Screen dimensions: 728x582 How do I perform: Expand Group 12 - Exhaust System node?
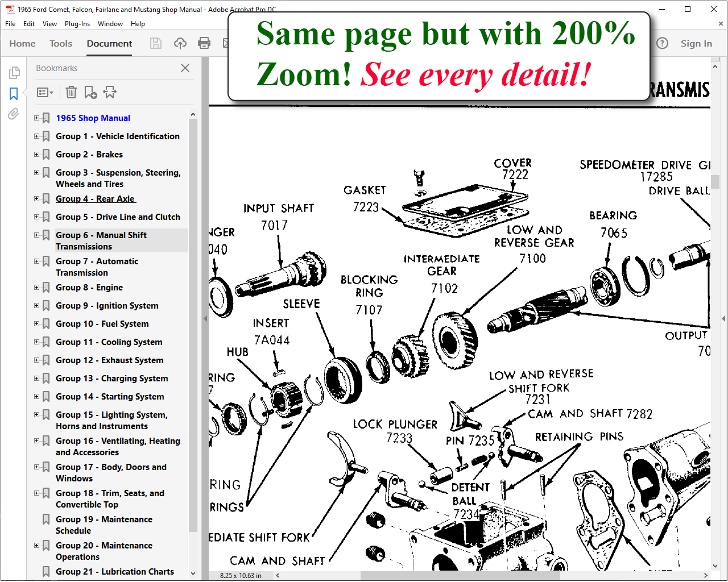[x=37, y=360]
